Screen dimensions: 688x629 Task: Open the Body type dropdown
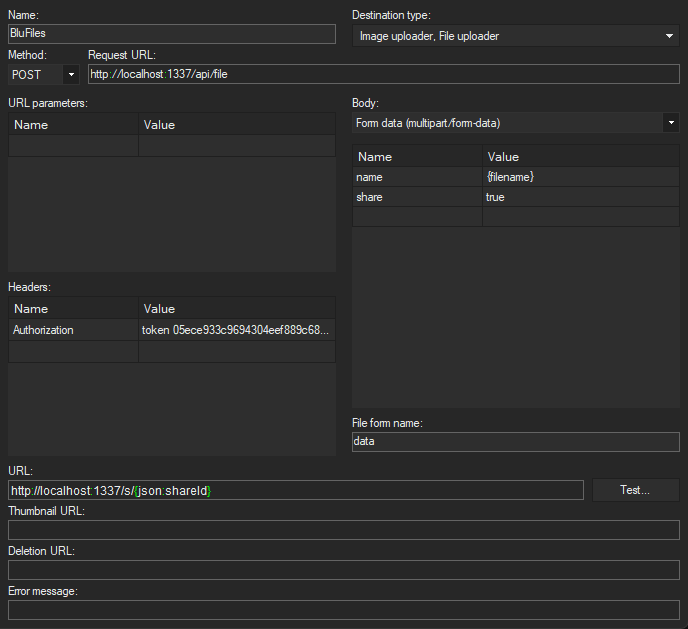tap(515, 123)
